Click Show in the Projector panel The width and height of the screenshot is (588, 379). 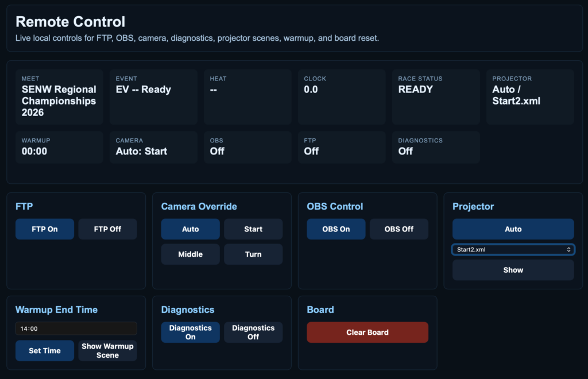[513, 270]
